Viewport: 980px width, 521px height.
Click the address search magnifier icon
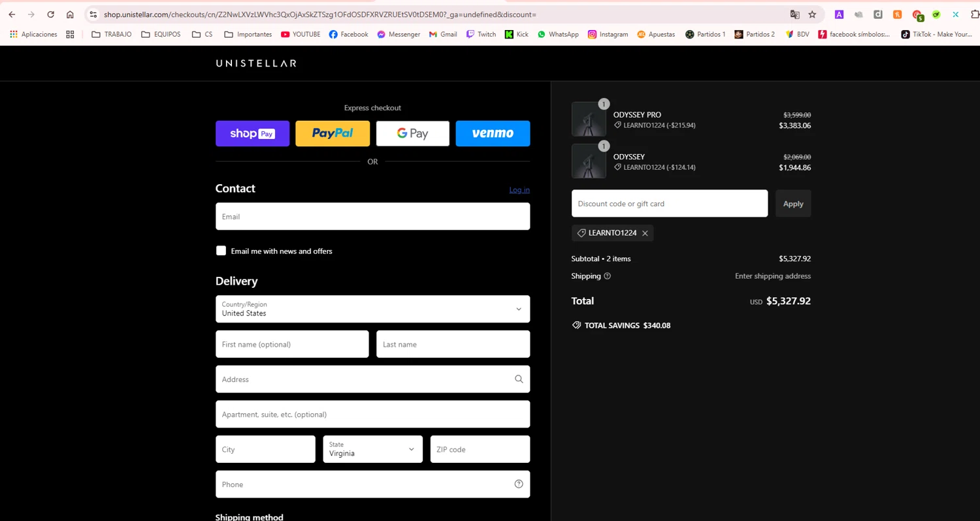(x=519, y=379)
